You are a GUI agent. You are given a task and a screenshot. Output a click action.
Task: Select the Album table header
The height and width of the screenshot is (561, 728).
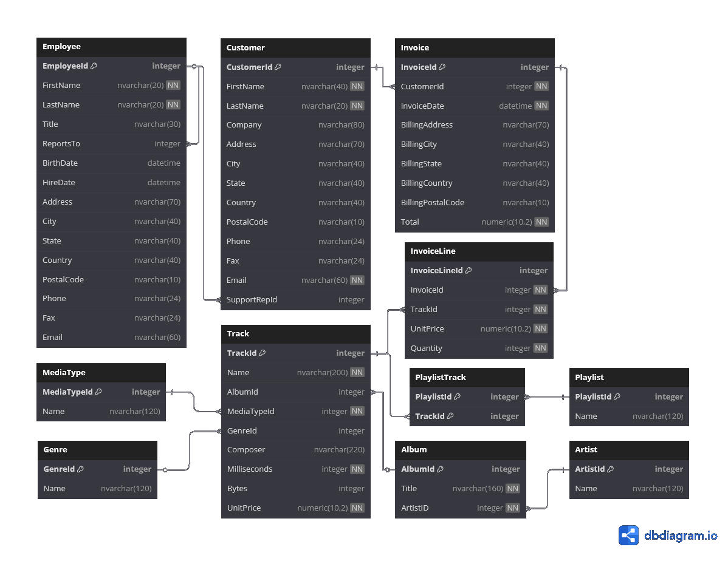461,450
